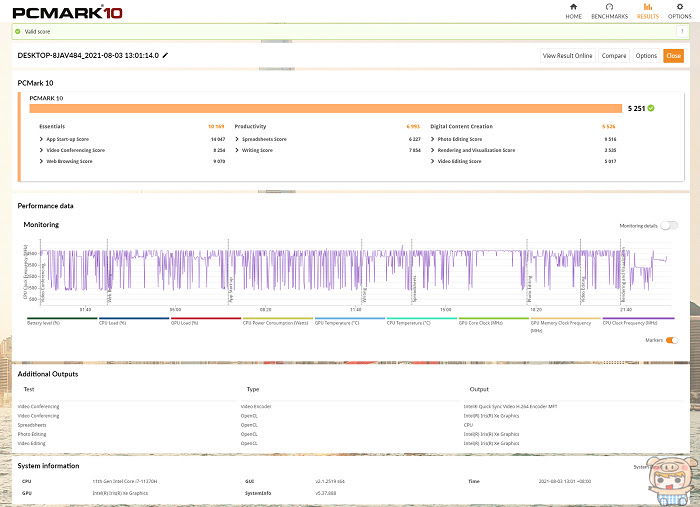Toggle the Monitoring details switch
Viewport: 700px width, 507px height.
(669, 225)
